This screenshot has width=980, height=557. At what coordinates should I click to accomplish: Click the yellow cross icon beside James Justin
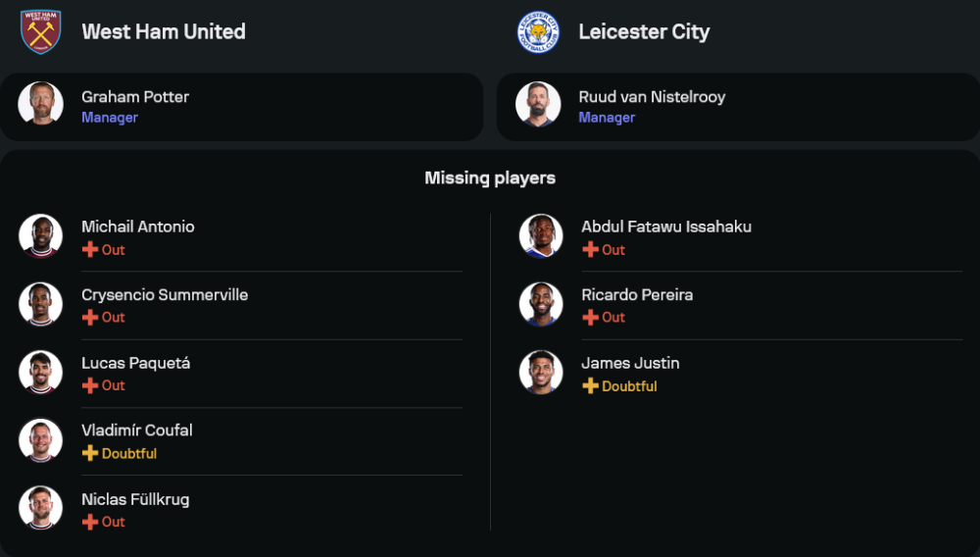point(590,386)
